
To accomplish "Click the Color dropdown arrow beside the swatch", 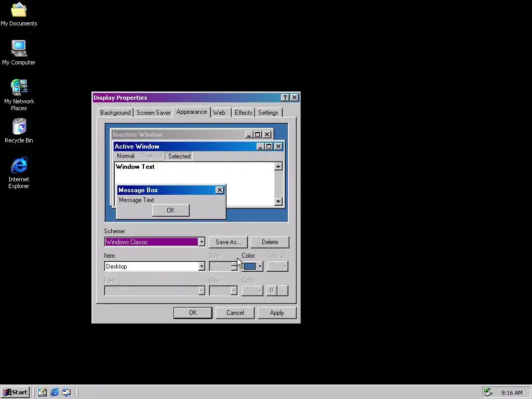I will pyautogui.click(x=260, y=267).
